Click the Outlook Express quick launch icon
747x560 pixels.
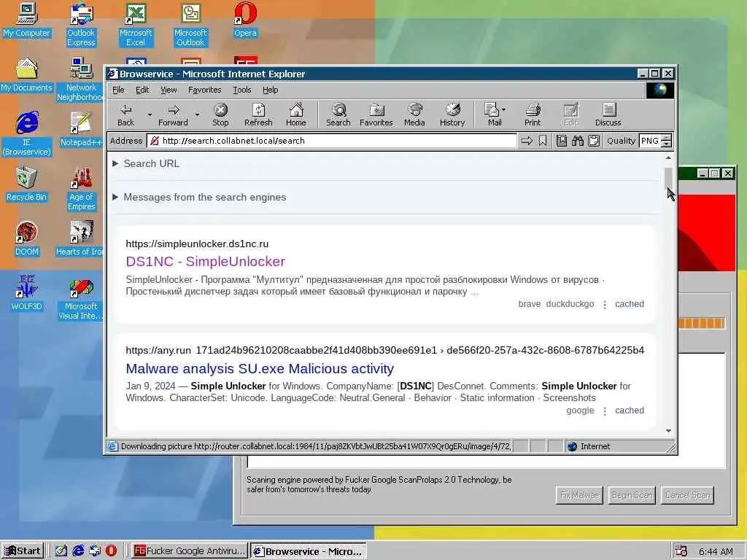pyautogui.click(x=95, y=551)
